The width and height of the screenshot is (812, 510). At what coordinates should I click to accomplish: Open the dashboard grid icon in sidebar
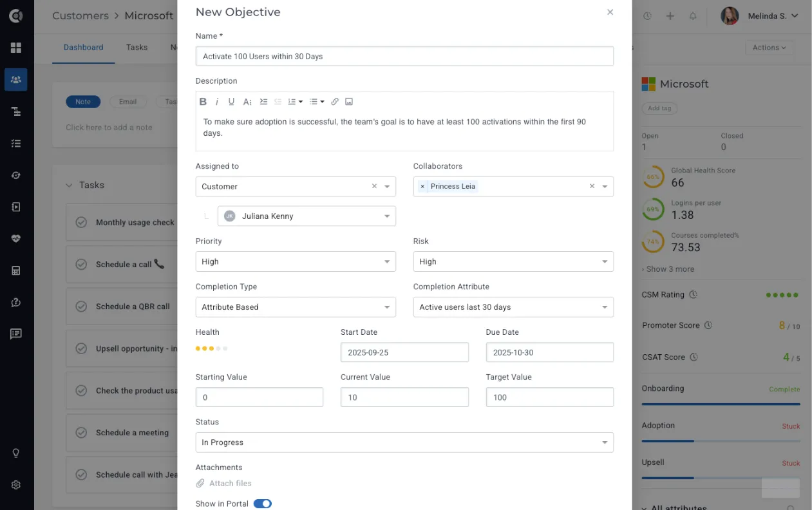pos(16,48)
